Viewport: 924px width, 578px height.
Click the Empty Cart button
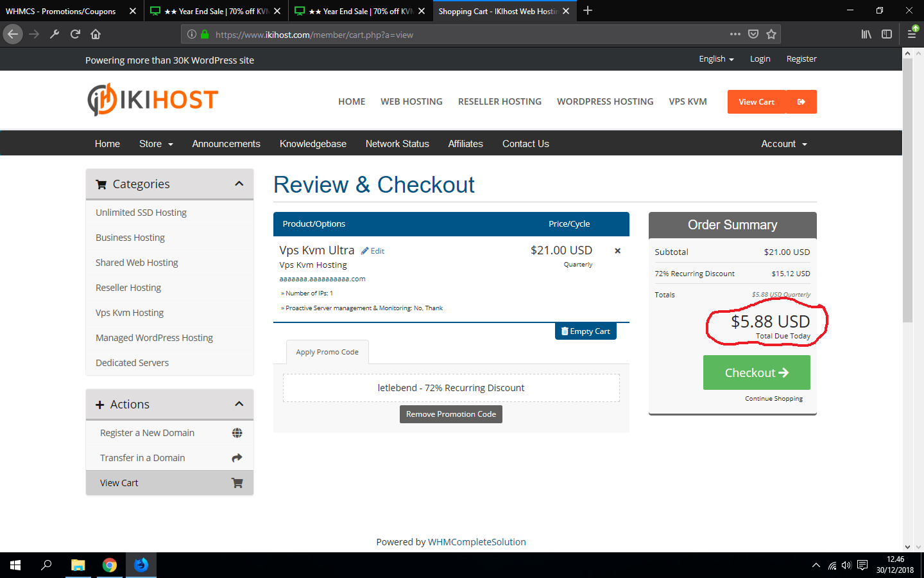click(x=586, y=331)
